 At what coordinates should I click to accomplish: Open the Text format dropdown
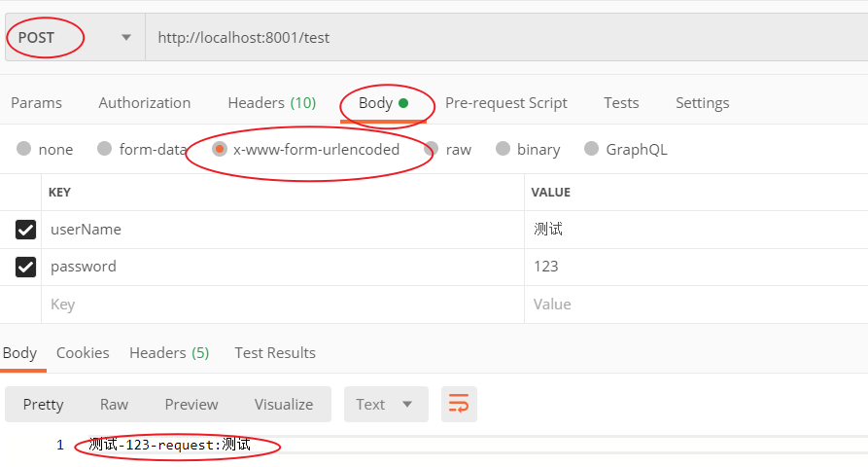[x=387, y=405]
